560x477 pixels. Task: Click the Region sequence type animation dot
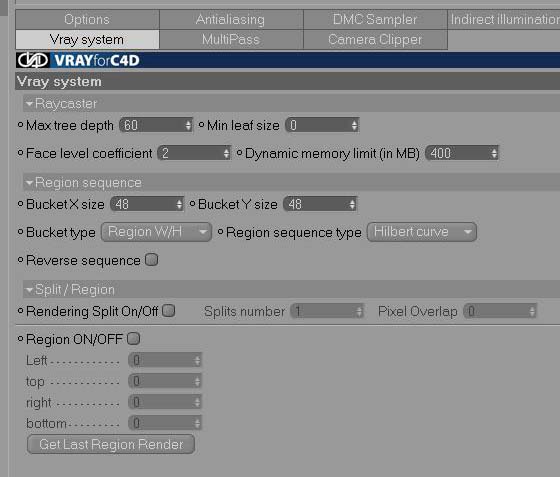click(x=220, y=232)
